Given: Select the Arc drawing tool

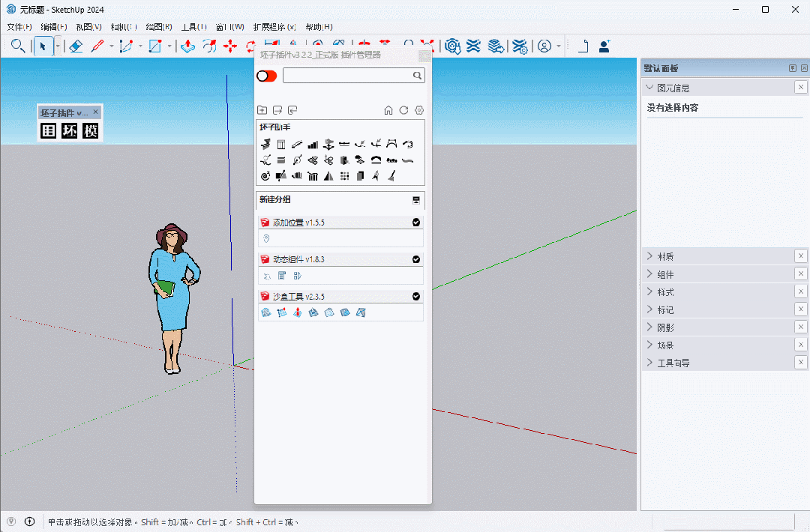Looking at the screenshot, I should (x=126, y=46).
